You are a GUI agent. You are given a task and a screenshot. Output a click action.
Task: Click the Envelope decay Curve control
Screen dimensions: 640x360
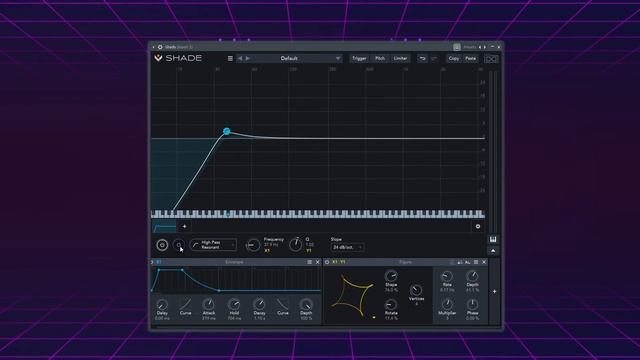282,304
